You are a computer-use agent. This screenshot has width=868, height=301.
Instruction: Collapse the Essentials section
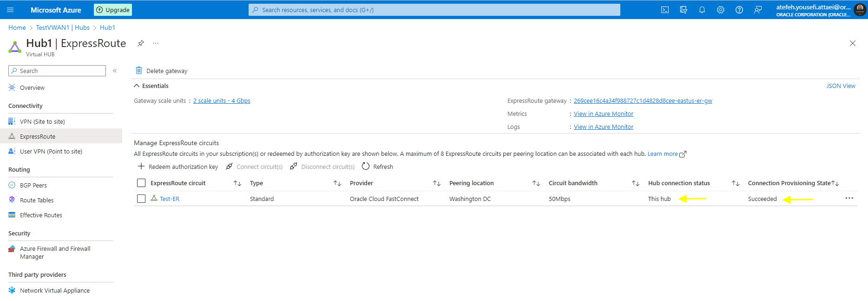click(x=137, y=86)
